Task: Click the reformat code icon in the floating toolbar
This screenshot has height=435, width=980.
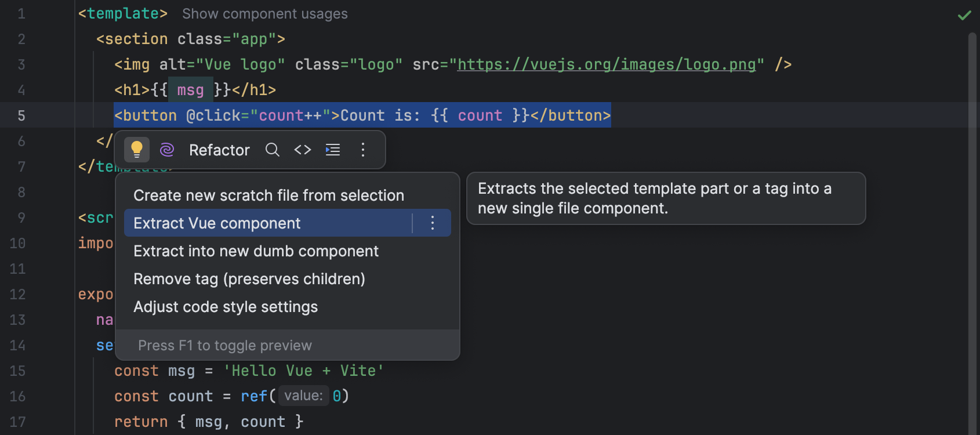Action: 333,150
